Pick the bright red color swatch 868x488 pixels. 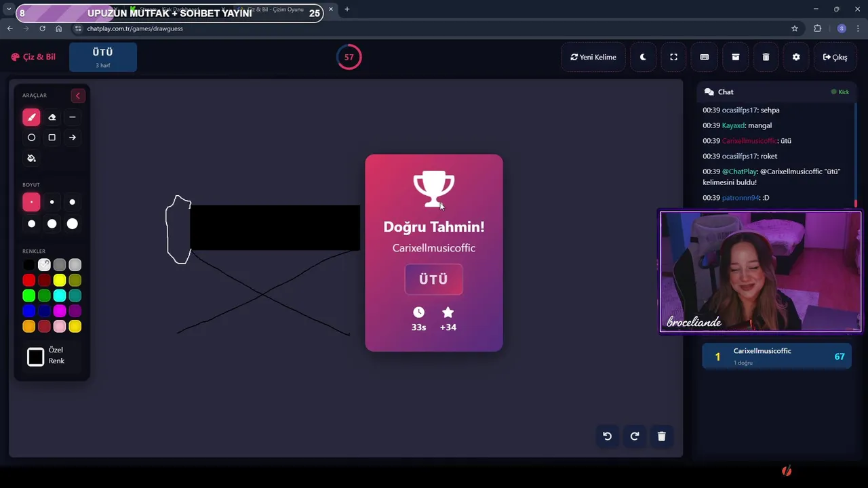pos(28,280)
